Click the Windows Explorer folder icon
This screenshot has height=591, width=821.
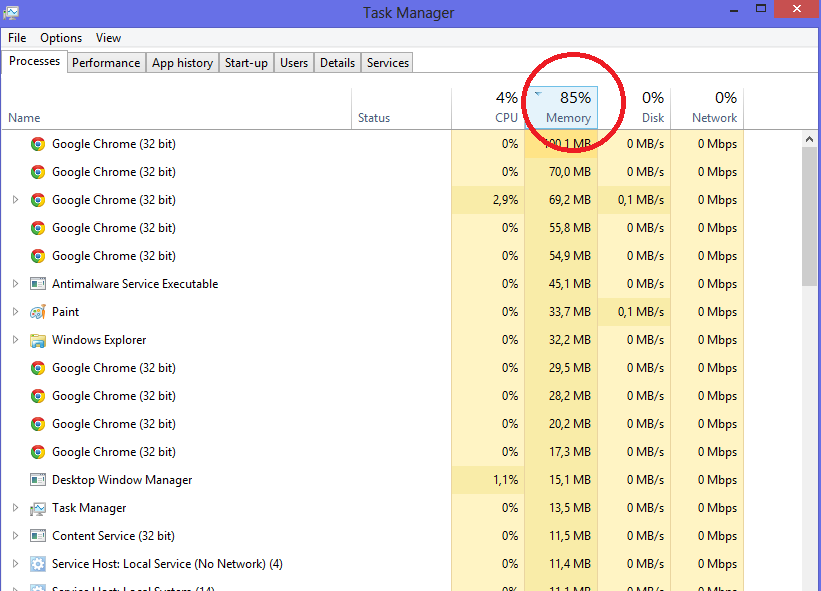(x=38, y=340)
